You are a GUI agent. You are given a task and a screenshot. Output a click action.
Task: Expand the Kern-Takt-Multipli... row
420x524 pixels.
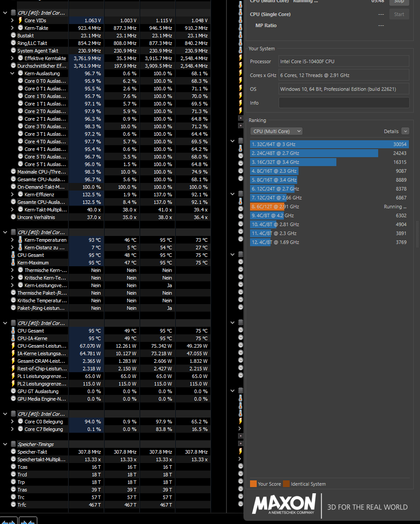[12, 210]
